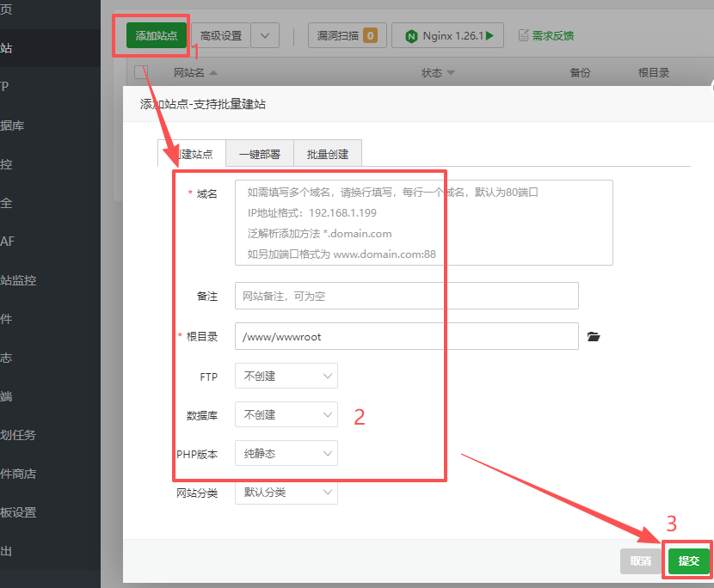The width and height of the screenshot is (714, 588).
Task: Click the green 添加站点 button
Action: coord(157,35)
